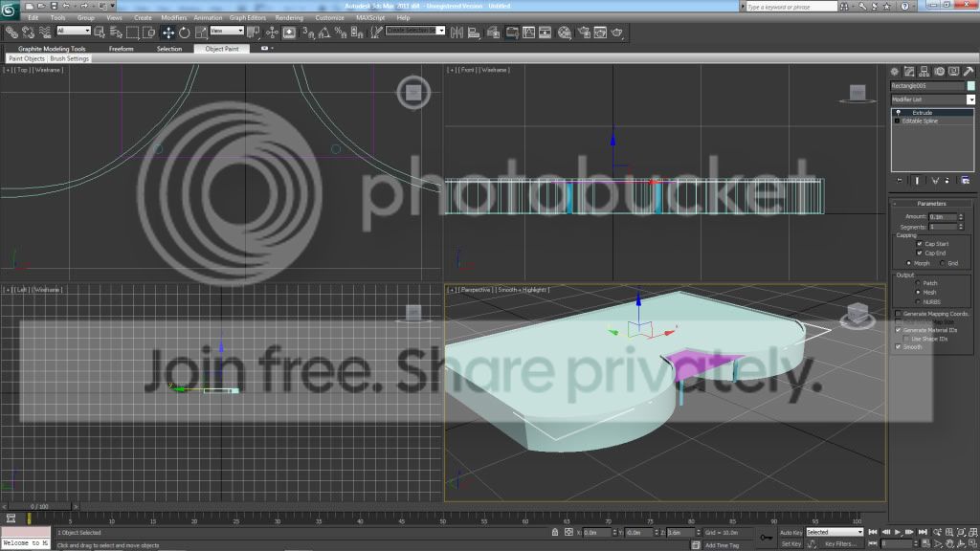Enable Generate Mapping Coords checkbox
This screenshot has height=551, width=980.
pyautogui.click(x=899, y=314)
